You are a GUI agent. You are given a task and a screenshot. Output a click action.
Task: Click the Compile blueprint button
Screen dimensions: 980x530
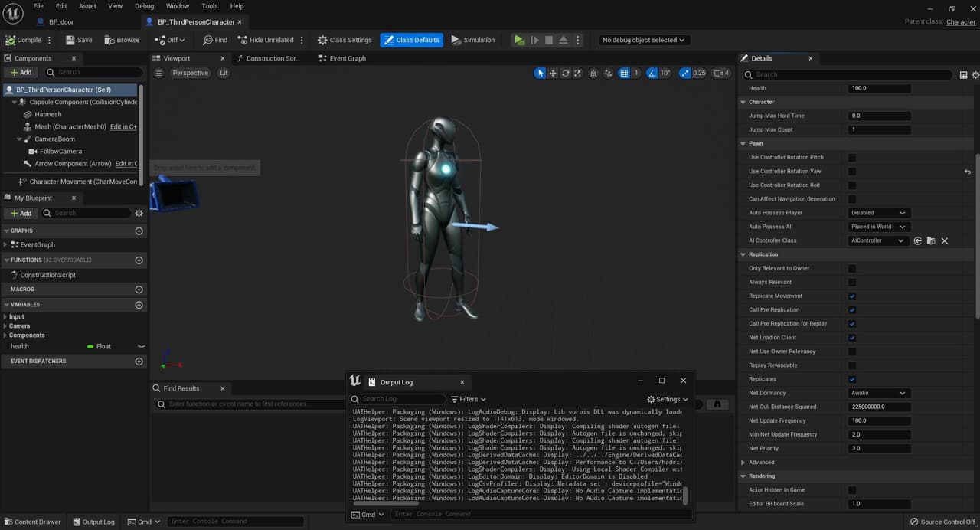pos(23,40)
